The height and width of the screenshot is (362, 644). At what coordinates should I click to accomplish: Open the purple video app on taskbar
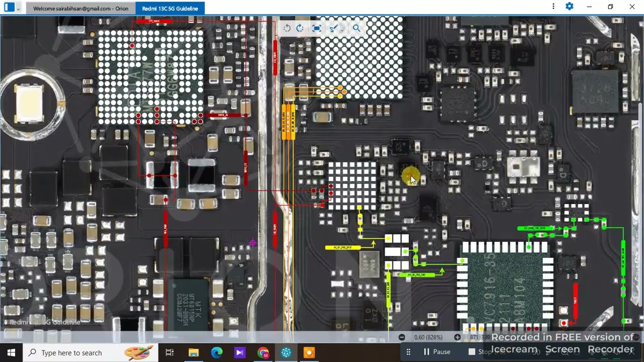point(239,352)
